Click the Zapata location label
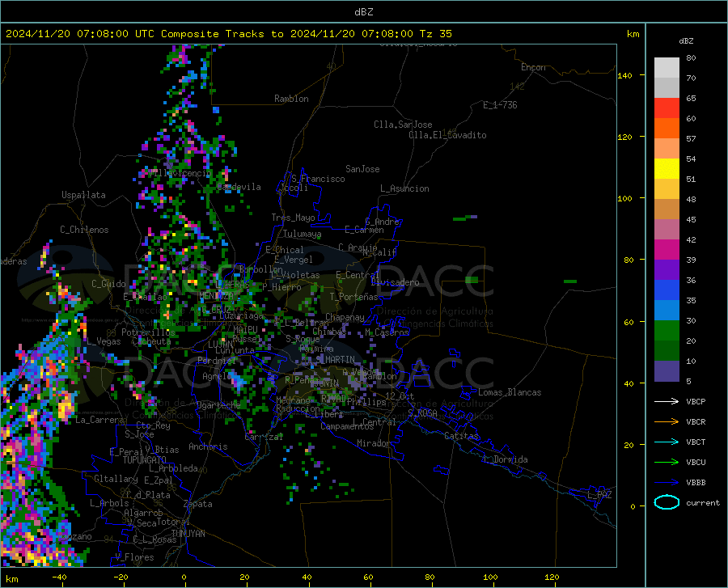This screenshot has width=728, height=588. [x=198, y=504]
